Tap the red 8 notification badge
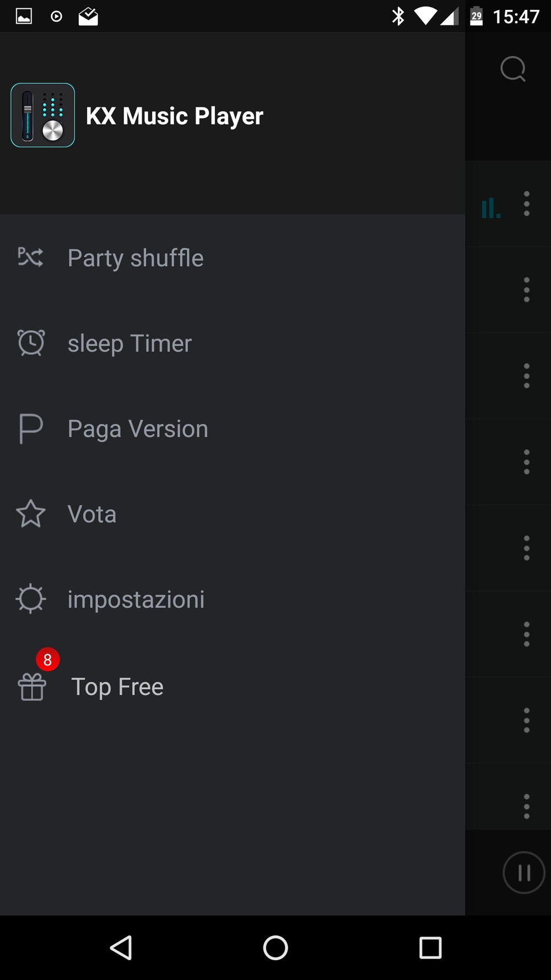This screenshot has height=980, width=551. [48, 659]
